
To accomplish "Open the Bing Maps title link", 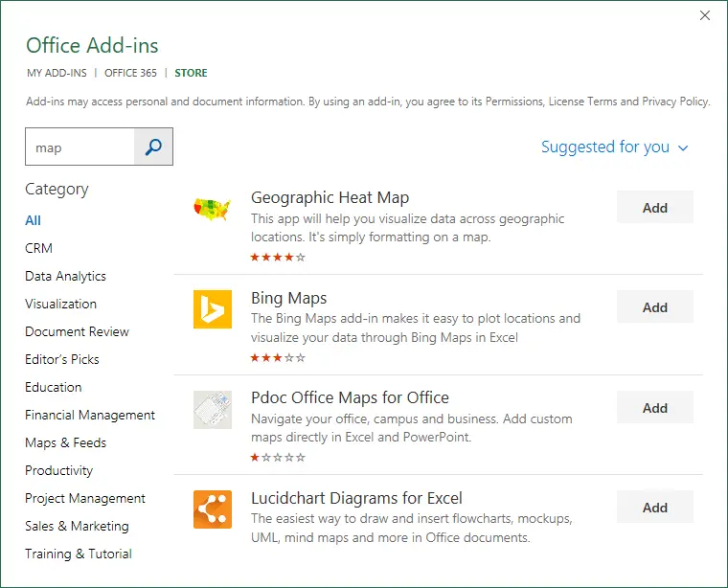I will (x=288, y=298).
